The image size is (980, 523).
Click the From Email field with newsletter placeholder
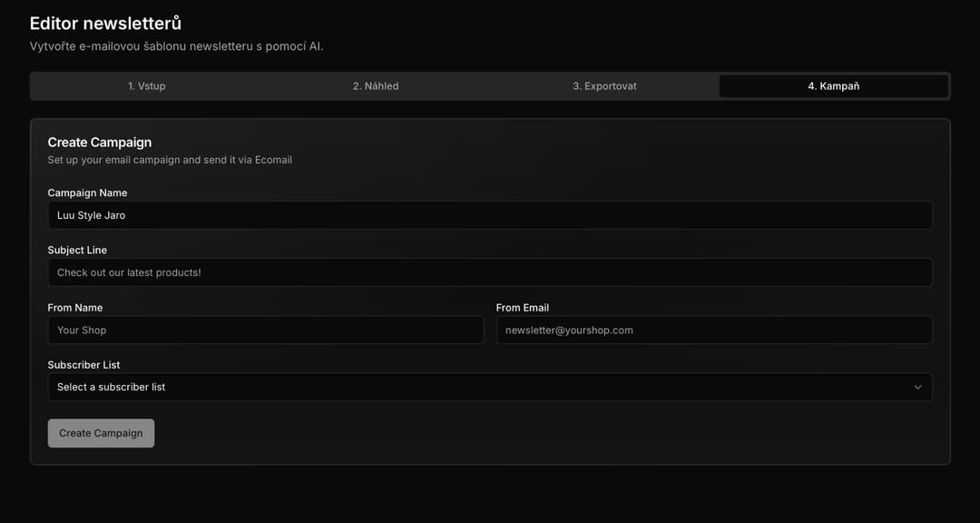pyautogui.click(x=713, y=330)
